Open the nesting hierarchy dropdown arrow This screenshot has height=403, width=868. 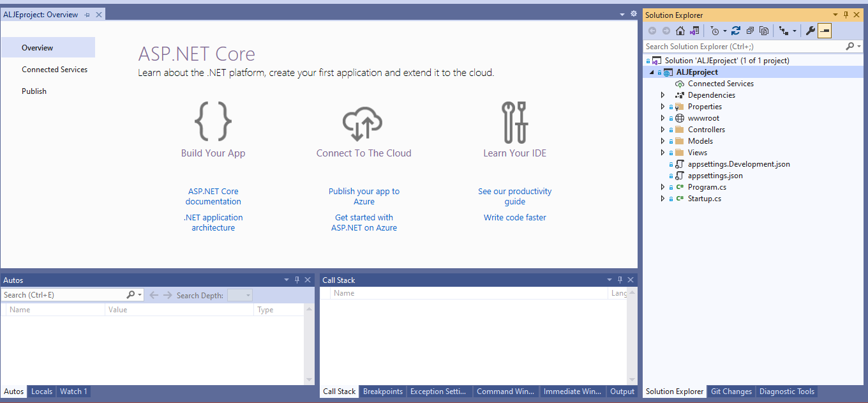[x=794, y=31]
